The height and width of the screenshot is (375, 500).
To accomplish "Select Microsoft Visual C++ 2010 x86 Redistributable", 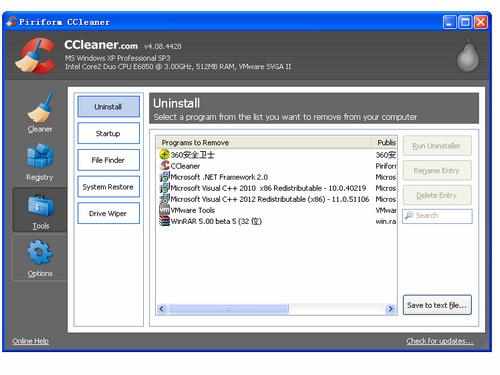I will pos(268,188).
